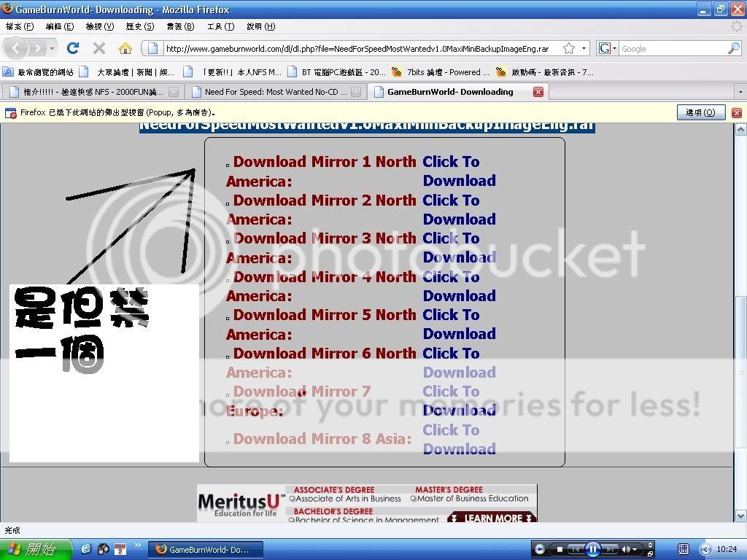Image resolution: width=747 pixels, height=560 pixels.
Task: Click the search magnifier icon
Action: (x=733, y=49)
